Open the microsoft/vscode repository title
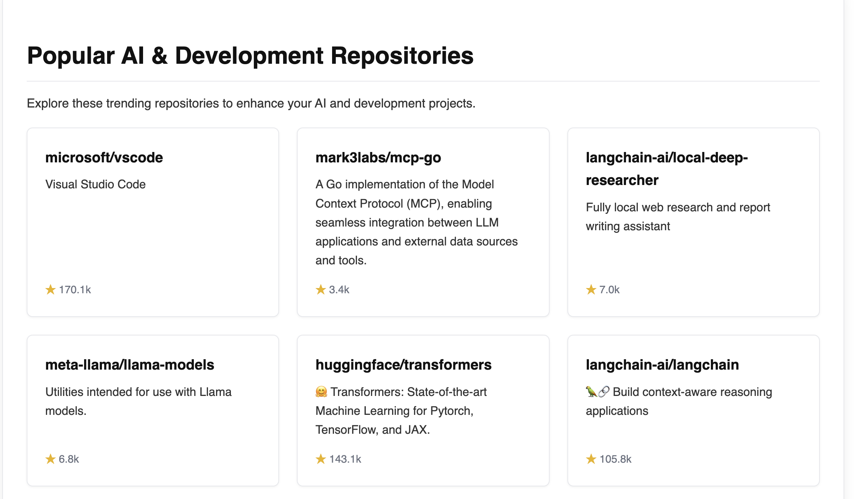The height and width of the screenshot is (499, 868). 104,158
